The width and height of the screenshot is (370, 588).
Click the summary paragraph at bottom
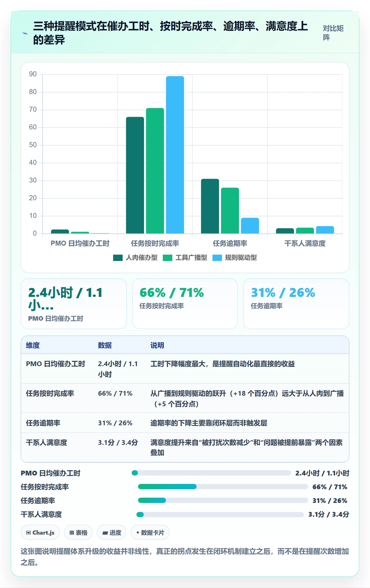pyautogui.click(x=185, y=557)
